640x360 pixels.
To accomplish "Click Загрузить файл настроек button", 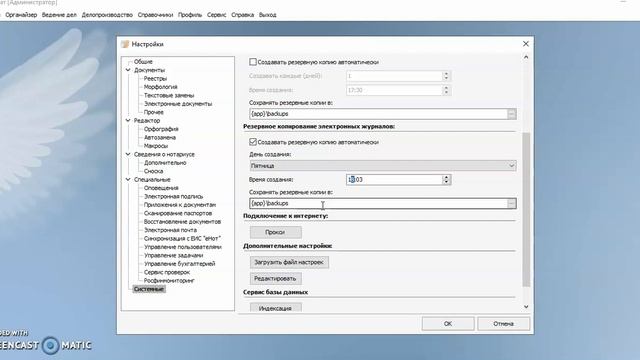I will pyautogui.click(x=289, y=262).
